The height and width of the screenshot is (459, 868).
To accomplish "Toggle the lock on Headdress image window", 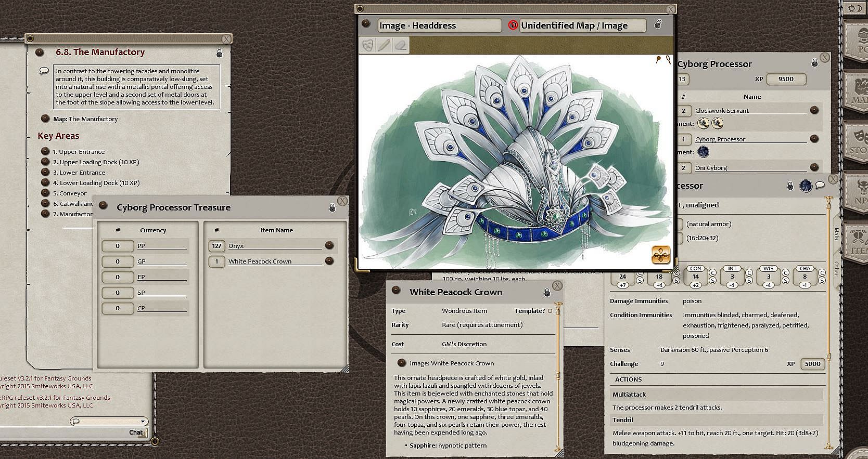I will (x=658, y=24).
